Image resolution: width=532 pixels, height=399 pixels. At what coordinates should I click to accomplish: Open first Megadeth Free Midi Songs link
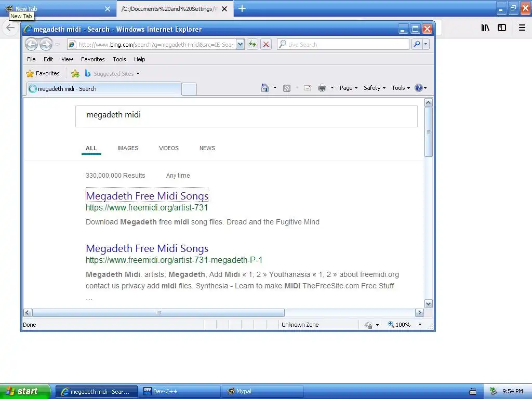147,196
